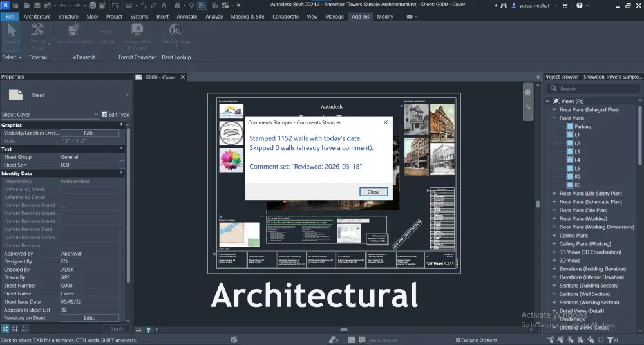Select the Text 'A' tool icon
644x345 pixels.
coord(164,5)
